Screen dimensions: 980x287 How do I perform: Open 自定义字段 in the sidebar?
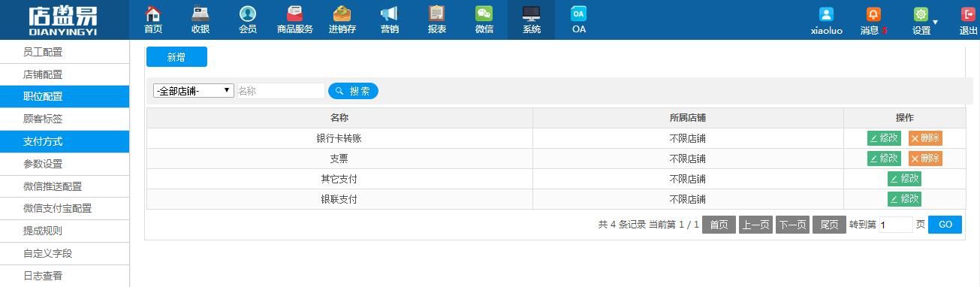coord(65,253)
